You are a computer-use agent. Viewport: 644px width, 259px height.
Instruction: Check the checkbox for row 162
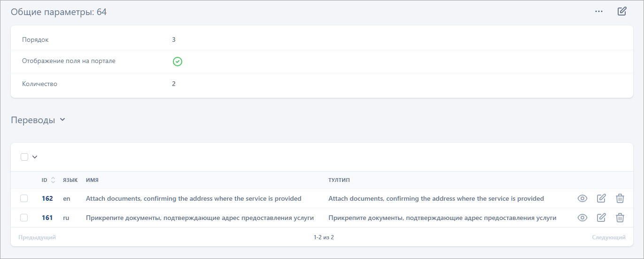[x=24, y=198]
